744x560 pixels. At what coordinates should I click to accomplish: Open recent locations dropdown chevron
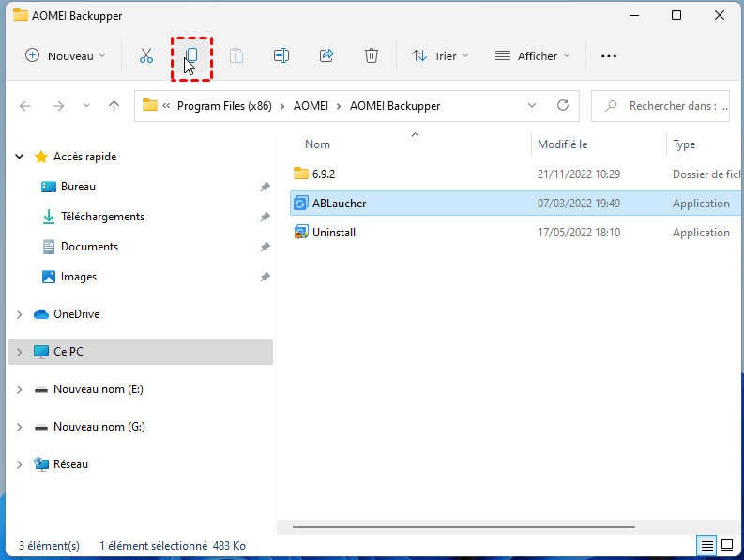pos(86,106)
